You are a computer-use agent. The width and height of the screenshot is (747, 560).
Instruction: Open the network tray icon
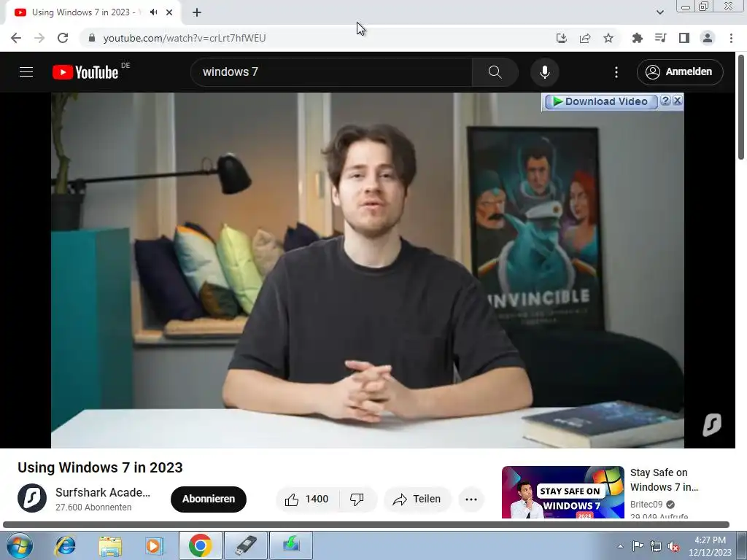tap(656, 546)
